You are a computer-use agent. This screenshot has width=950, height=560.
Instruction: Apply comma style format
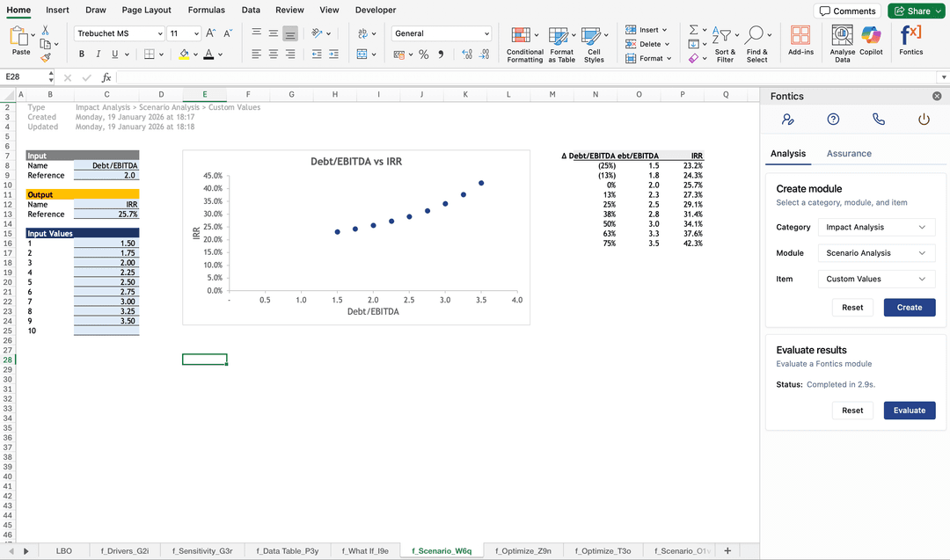[441, 55]
